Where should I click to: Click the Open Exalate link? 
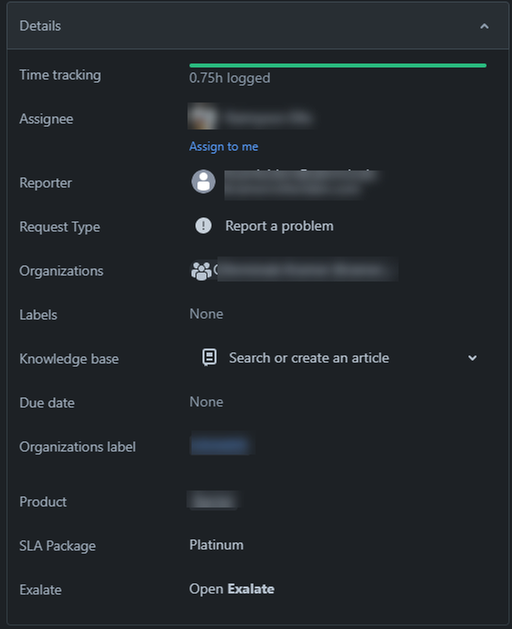coord(232,589)
